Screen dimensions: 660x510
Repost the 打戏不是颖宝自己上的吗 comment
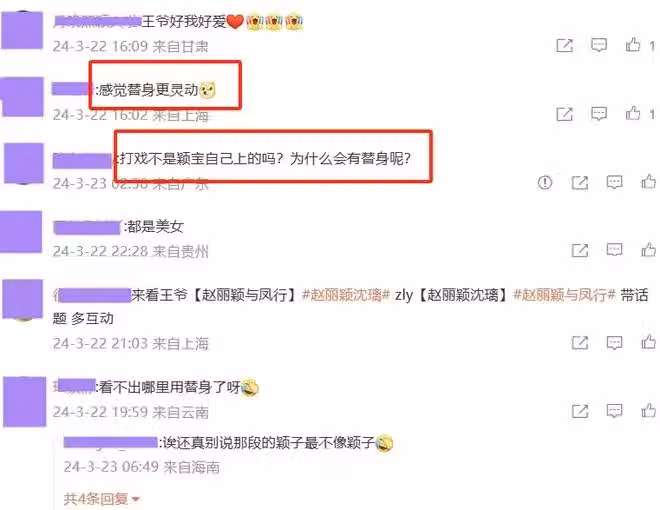click(580, 182)
